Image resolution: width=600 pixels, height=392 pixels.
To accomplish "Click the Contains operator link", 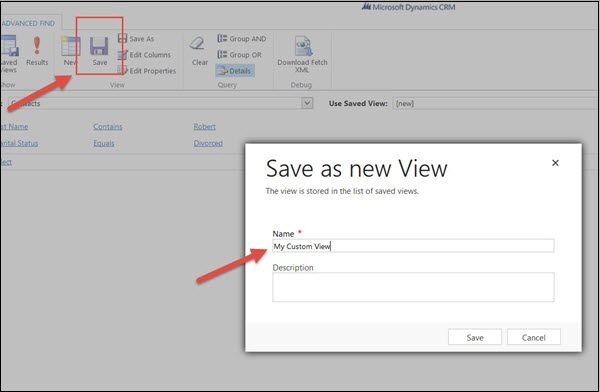I will (x=108, y=126).
